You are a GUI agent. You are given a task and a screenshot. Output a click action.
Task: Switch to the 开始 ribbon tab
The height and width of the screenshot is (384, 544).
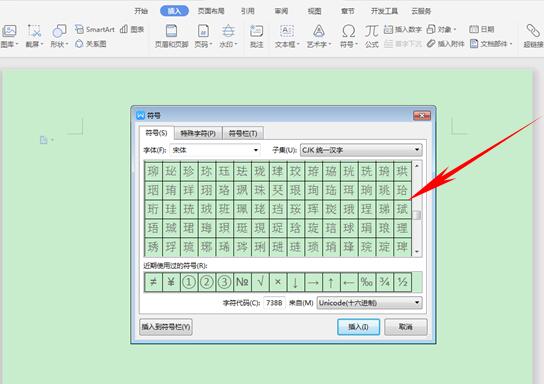(141, 11)
